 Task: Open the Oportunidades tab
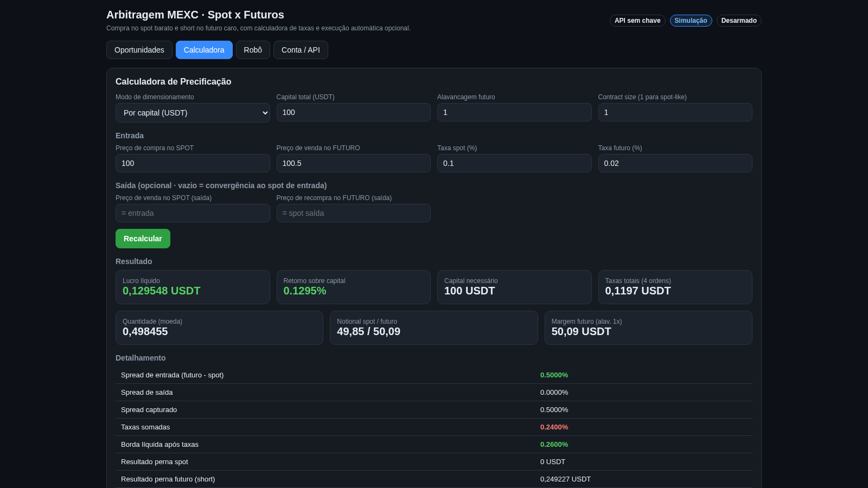(x=139, y=50)
